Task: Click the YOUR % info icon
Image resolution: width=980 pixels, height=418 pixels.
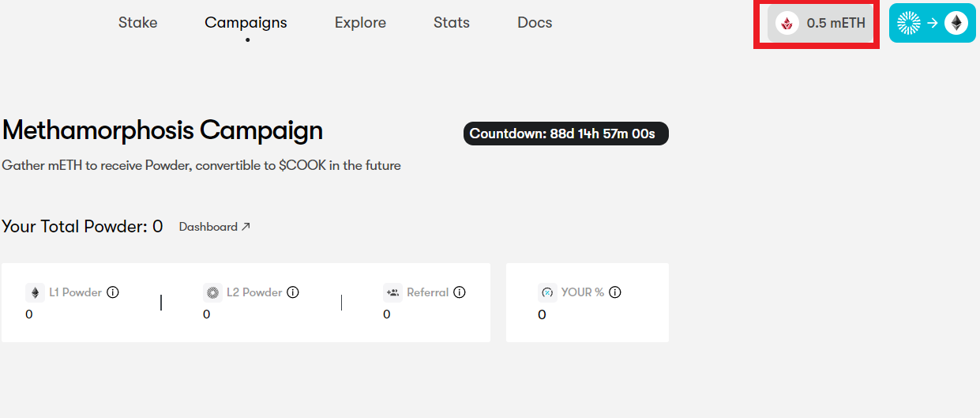Action: pyautogui.click(x=615, y=292)
